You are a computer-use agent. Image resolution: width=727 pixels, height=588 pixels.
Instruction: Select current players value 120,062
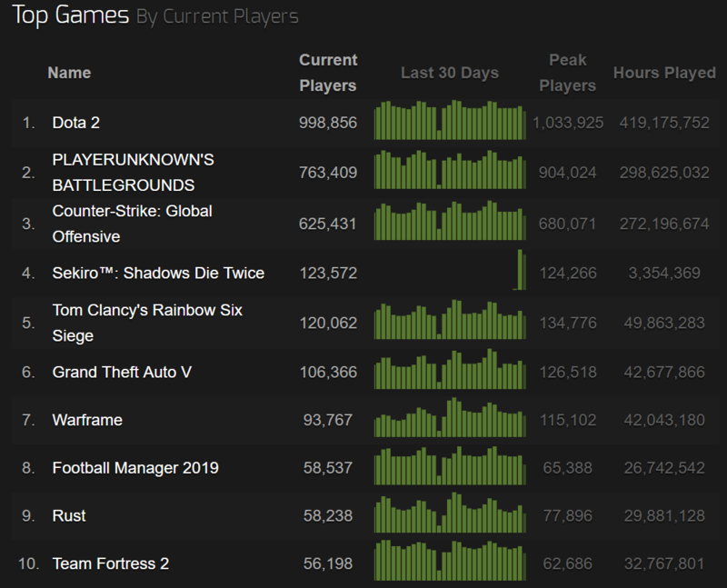328,323
